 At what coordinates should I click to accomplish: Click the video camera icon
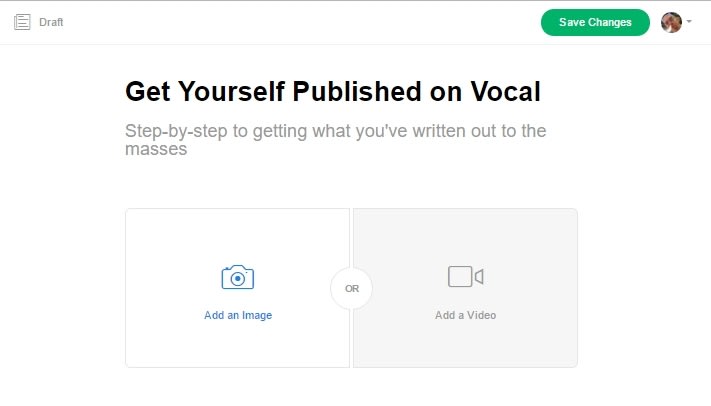(465, 277)
